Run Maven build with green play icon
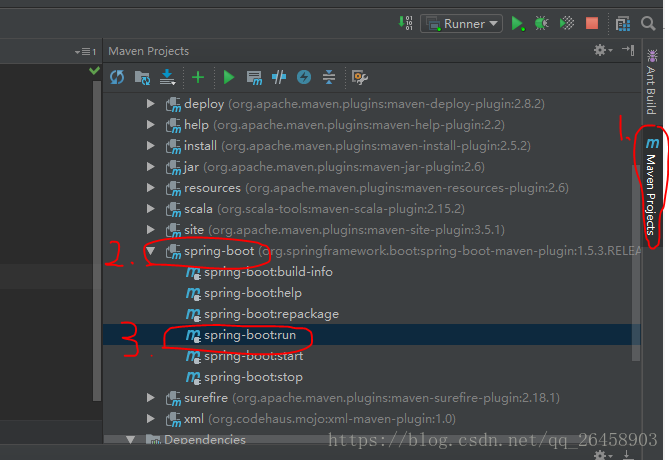669x460 pixels. pos(229,77)
